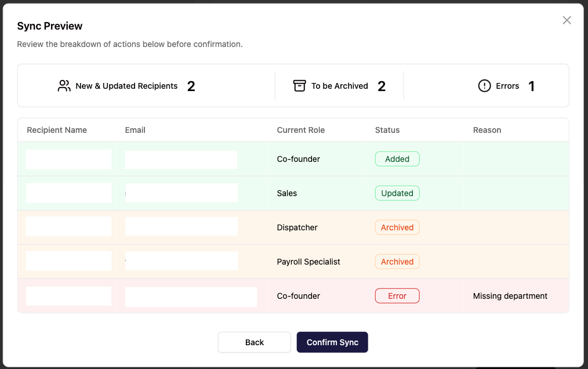The height and width of the screenshot is (369, 588).
Task: Click the Reason column header
Action: pos(487,130)
